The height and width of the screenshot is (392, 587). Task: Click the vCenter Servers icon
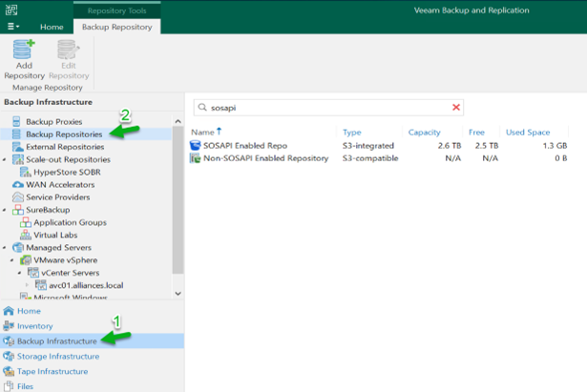click(33, 273)
